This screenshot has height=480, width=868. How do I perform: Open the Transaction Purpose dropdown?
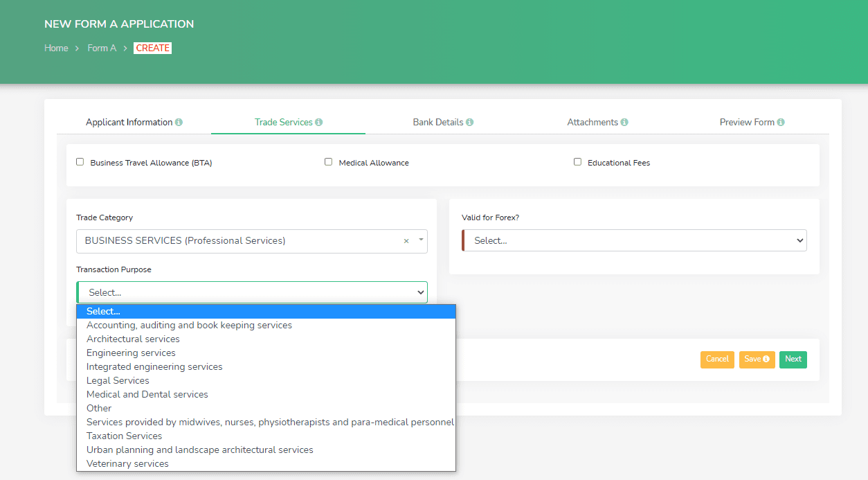point(251,292)
